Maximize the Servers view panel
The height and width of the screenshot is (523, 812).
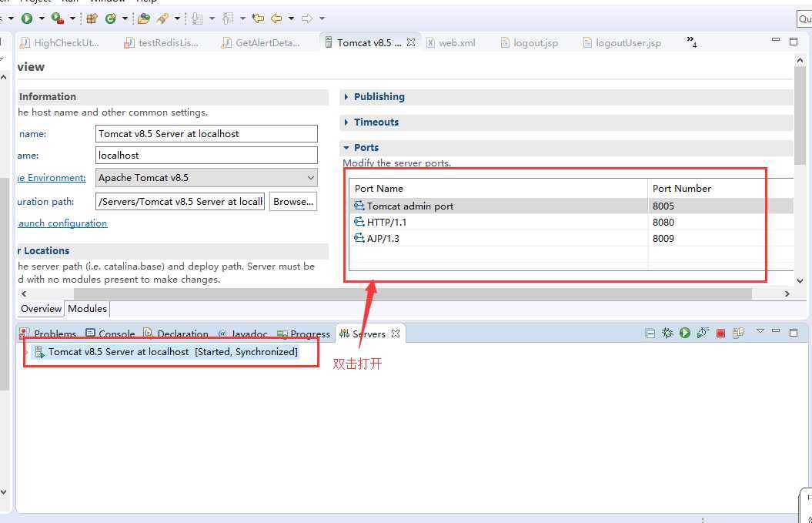click(x=794, y=332)
